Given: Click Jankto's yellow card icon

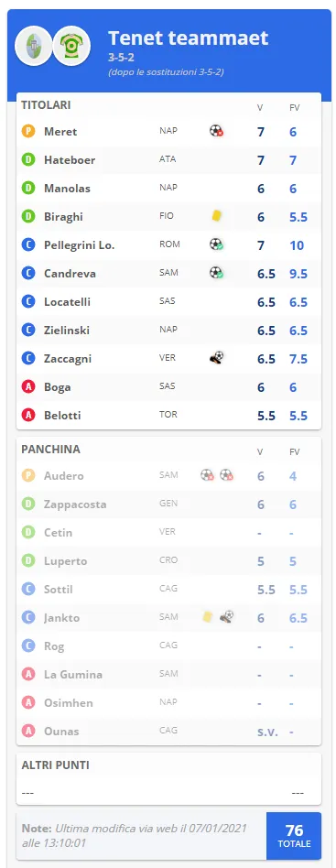Looking at the screenshot, I should point(208,617).
